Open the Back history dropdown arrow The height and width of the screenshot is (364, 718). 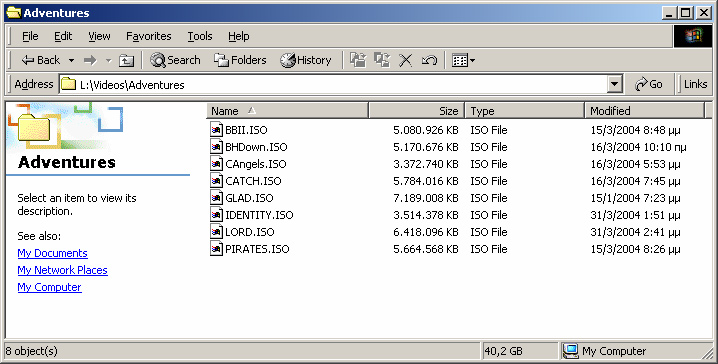(x=71, y=60)
